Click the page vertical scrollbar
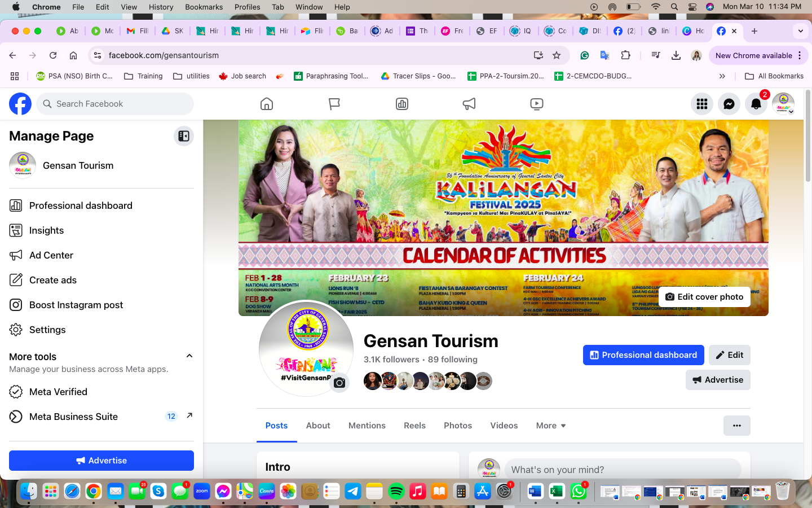 point(807,135)
